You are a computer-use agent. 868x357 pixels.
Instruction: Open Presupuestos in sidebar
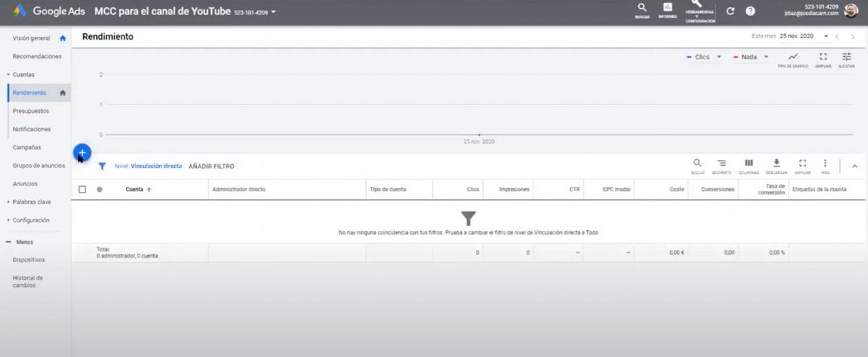(31, 111)
